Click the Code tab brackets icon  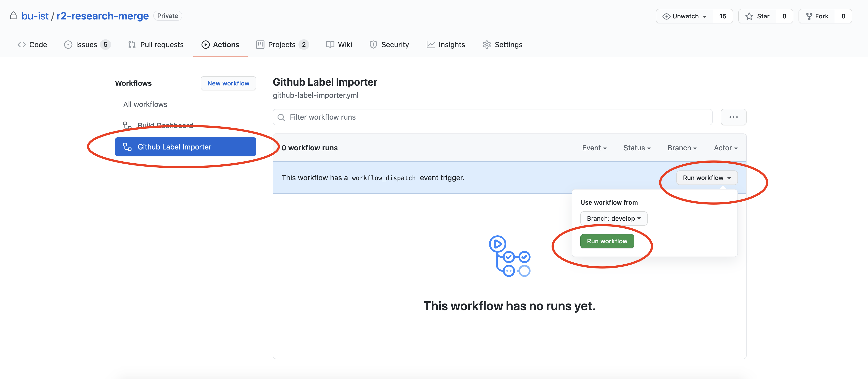pyautogui.click(x=22, y=45)
